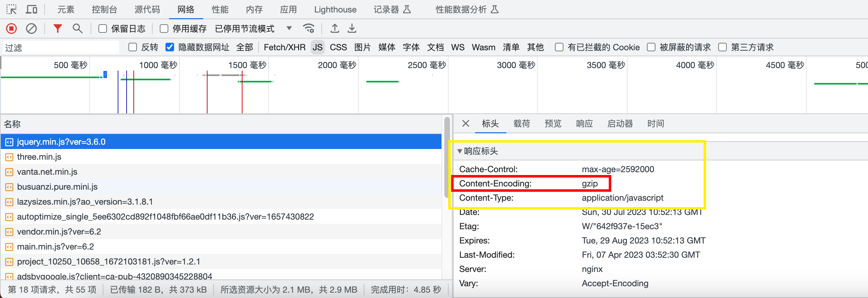Toggle the device toolbar icon
The width and height of the screenshot is (868, 298).
click(x=32, y=9)
